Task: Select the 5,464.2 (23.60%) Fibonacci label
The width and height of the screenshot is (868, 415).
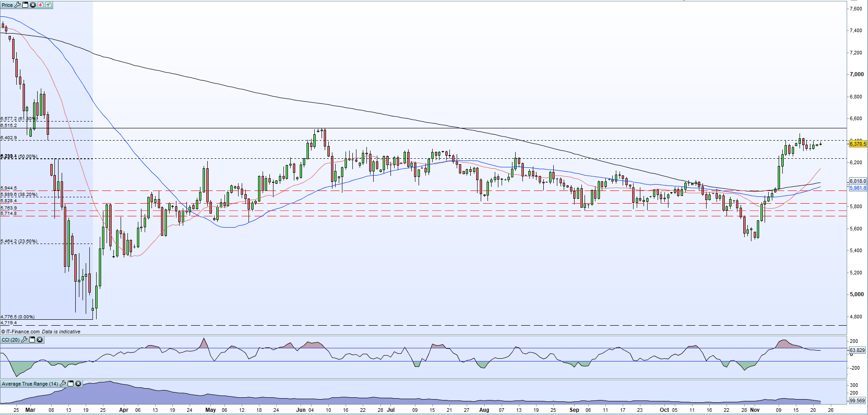Action: [19, 241]
